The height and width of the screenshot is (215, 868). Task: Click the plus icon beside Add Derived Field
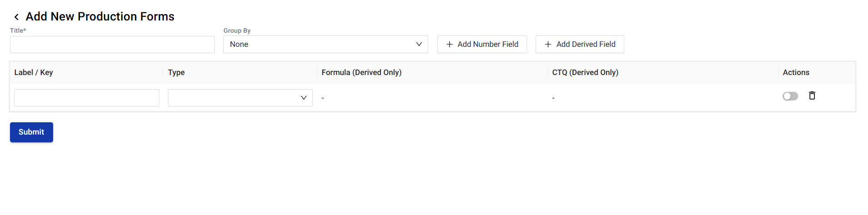[x=548, y=45]
